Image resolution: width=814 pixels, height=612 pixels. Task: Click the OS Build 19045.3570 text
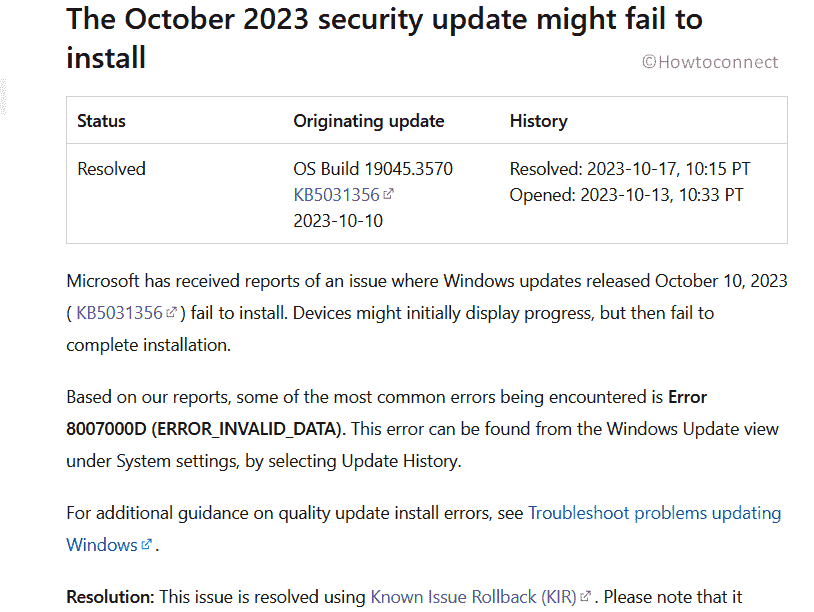tap(373, 169)
